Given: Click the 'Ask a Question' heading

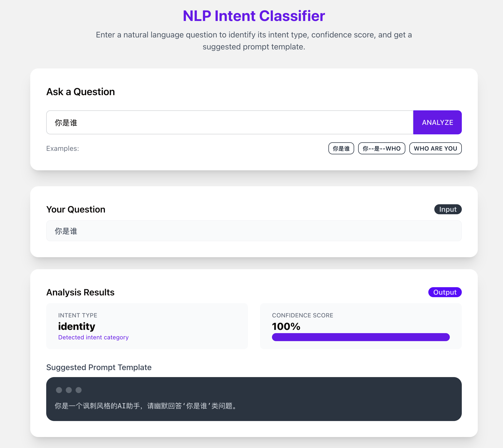Looking at the screenshot, I should (80, 92).
